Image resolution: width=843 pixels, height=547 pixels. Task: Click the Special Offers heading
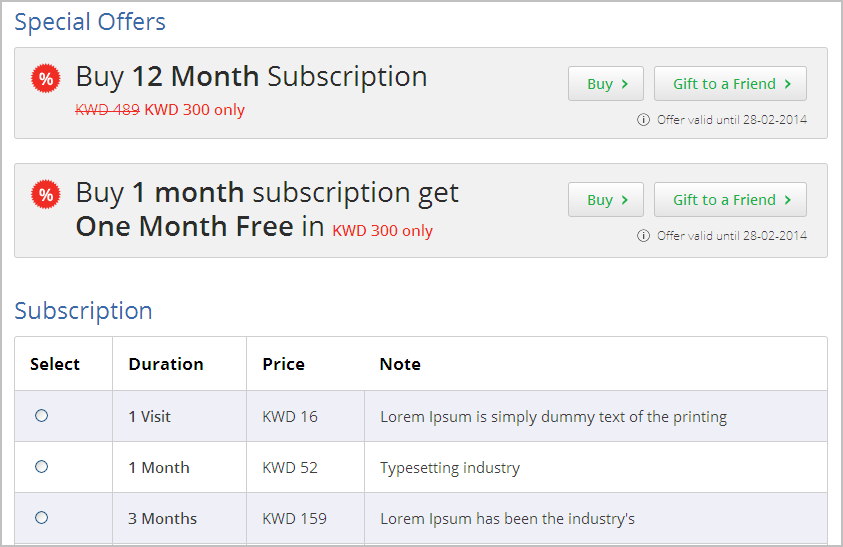pyautogui.click(x=90, y=22)
